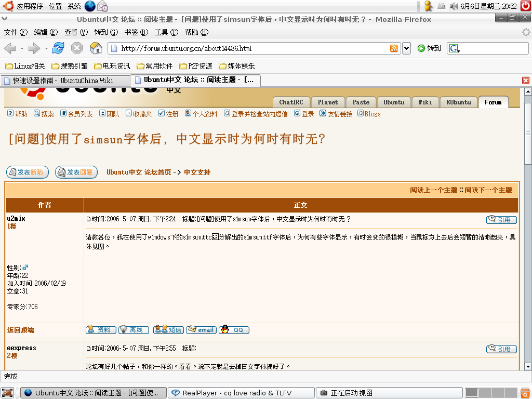The image size is (532, 399).
Task: Go forward with the Forward arrow
Action: [x=34, y=48]
